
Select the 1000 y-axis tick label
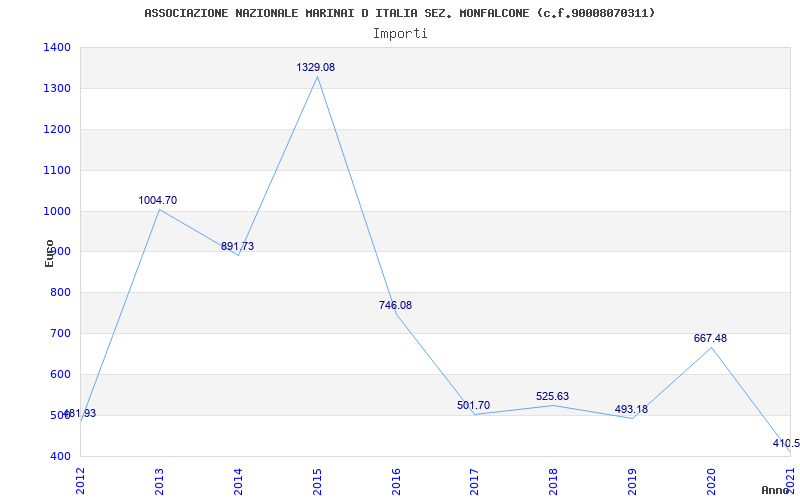[x=58, y=211]
